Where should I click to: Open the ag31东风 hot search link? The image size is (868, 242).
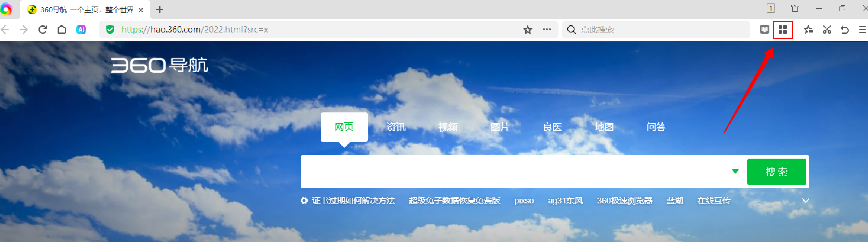tap(565, 201)
